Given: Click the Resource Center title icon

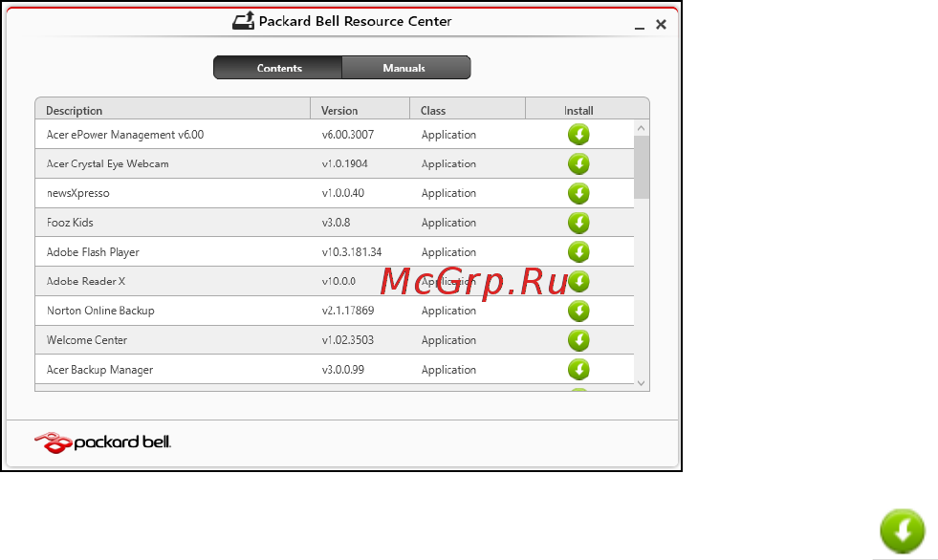Looking at the screenshot, I should pos(244,21).
